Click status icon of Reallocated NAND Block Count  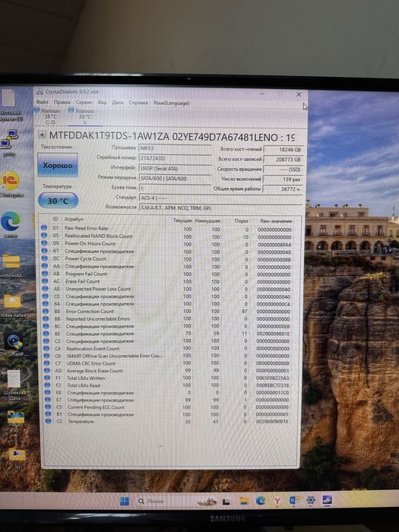click(44, 236)
